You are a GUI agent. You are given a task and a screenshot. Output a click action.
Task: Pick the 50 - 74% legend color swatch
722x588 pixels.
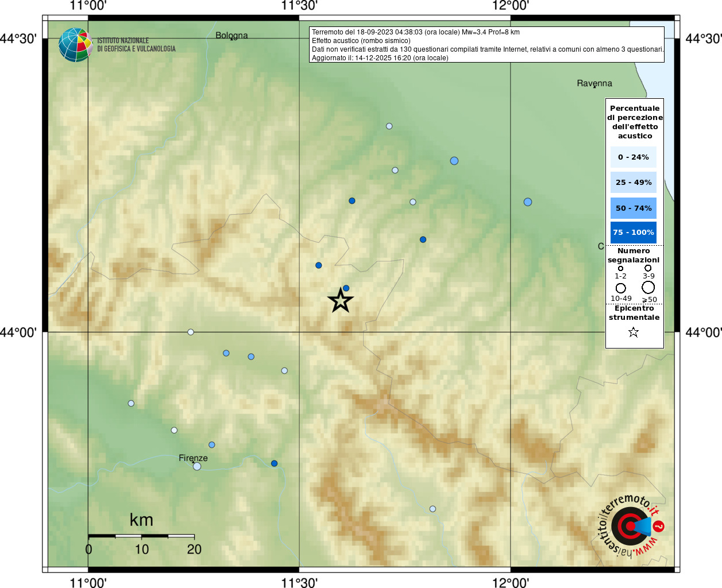[633, 208]
